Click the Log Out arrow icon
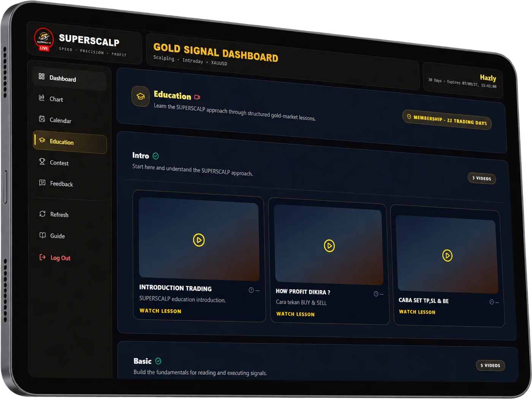This screenshot has height=399, width=532. click(x=43, y=257)
